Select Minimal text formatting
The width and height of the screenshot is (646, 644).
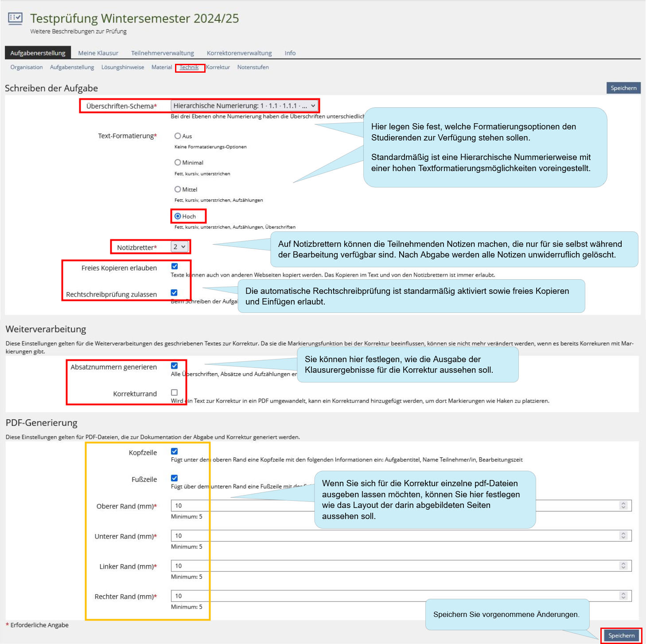[x=178, y=163]
